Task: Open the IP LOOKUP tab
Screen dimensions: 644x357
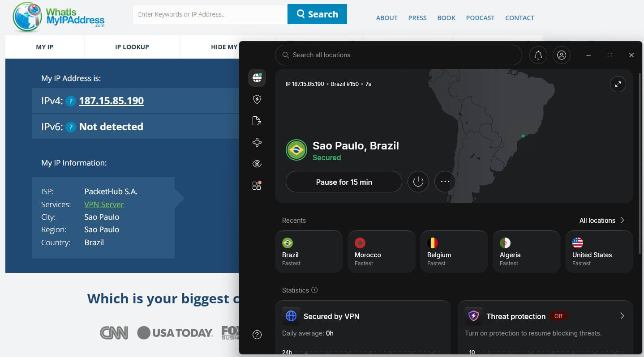Action: tap(132, 47)
